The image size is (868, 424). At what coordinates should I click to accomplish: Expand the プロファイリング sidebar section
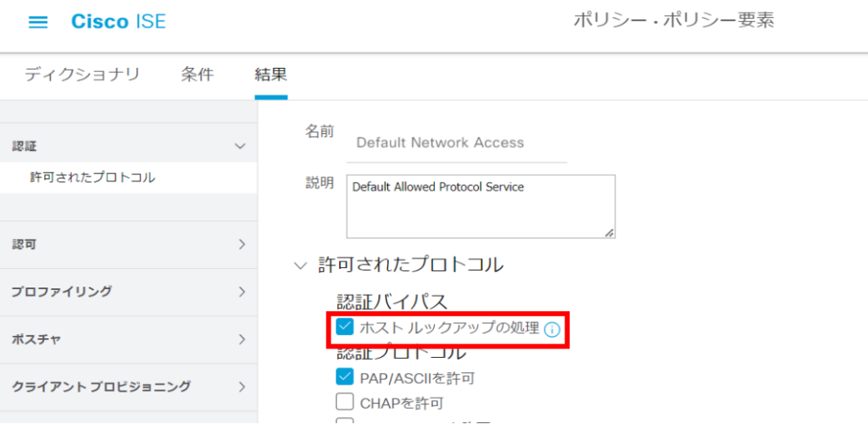[242, 292]
